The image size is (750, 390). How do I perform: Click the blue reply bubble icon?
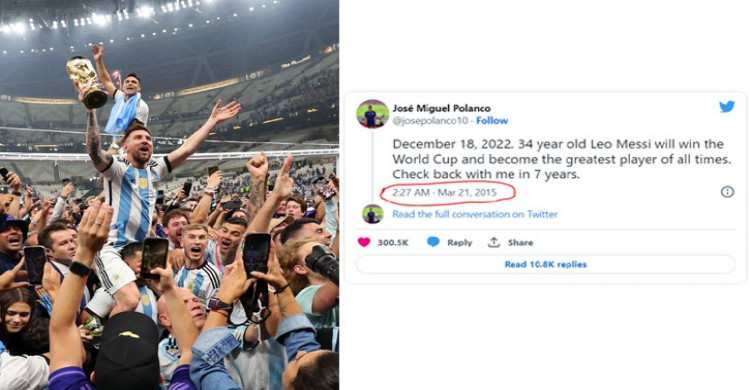(x=433, y=242)
